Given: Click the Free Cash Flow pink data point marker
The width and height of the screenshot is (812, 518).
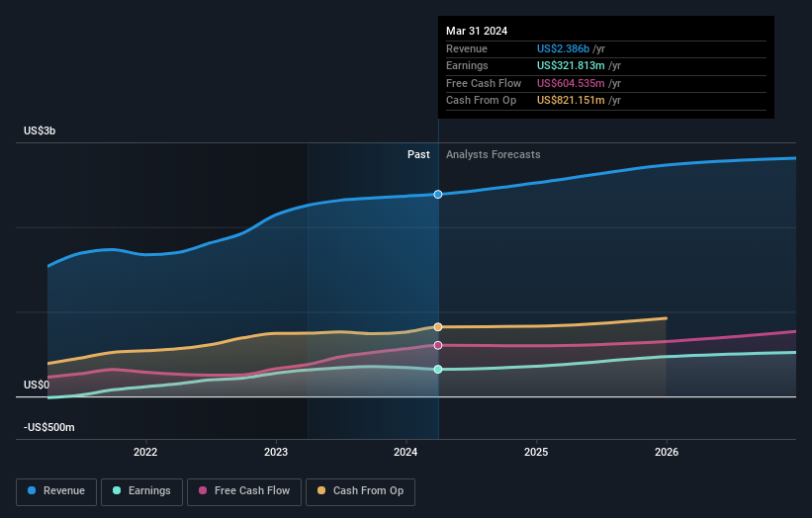Looking at the screenshot, I should click(438, 345).
